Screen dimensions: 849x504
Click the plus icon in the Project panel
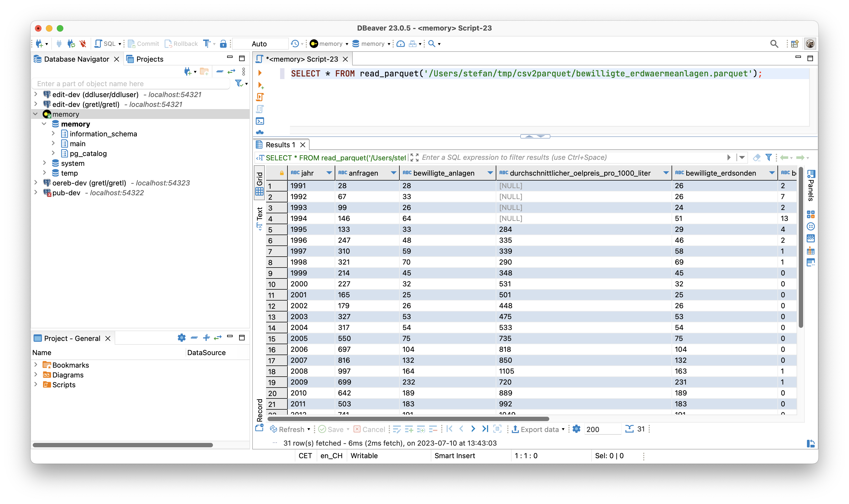206,338
